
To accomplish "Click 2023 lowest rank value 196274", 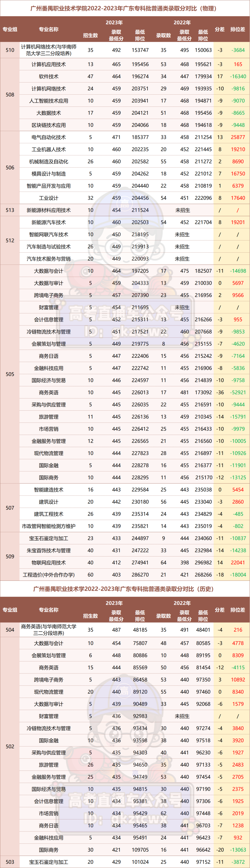I will point(140,76).
